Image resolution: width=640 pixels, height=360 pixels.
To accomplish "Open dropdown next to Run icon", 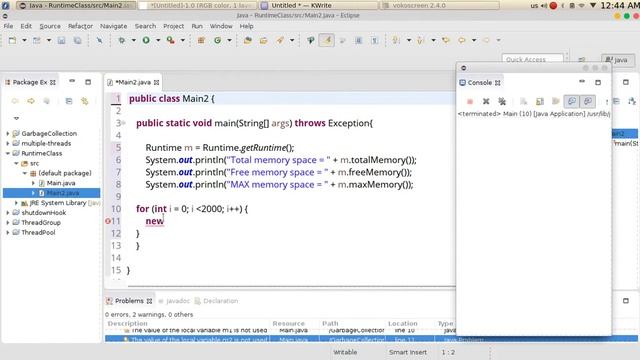I will [158, 40].
